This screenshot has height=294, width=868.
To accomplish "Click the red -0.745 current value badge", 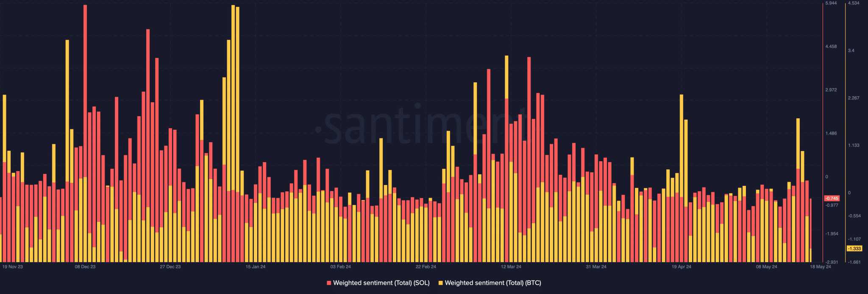I will (x=832, y=199).
